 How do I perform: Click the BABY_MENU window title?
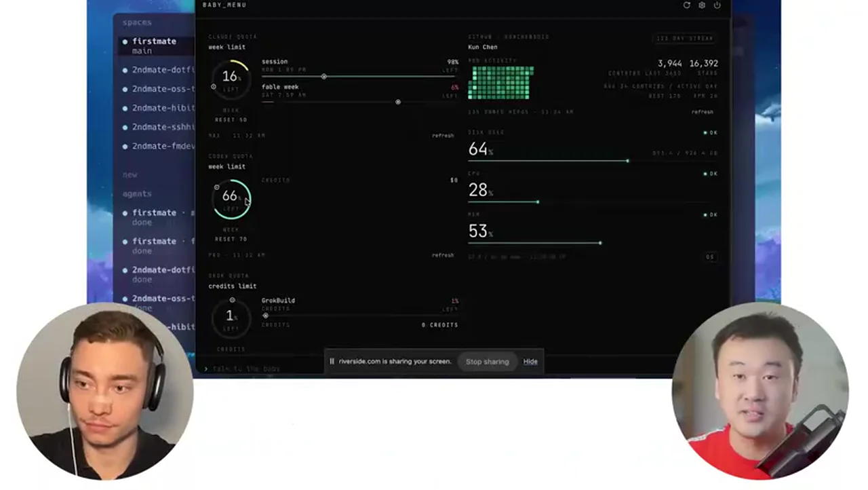point(224,5)
